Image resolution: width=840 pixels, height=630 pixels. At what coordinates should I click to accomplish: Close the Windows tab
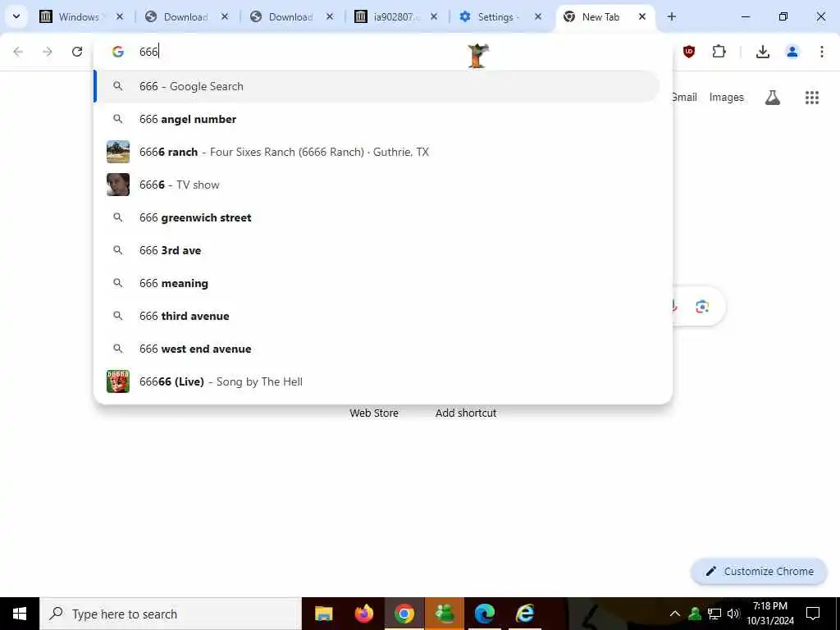click(x=120, y=16)
